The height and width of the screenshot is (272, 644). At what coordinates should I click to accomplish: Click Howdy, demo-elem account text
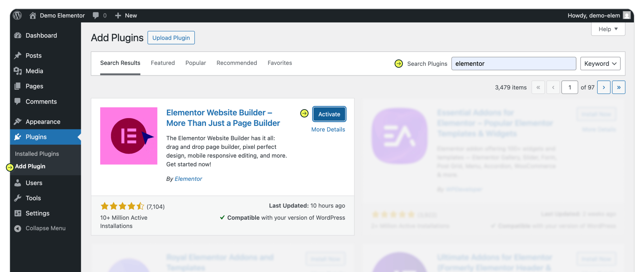click(x=594, y=15)
